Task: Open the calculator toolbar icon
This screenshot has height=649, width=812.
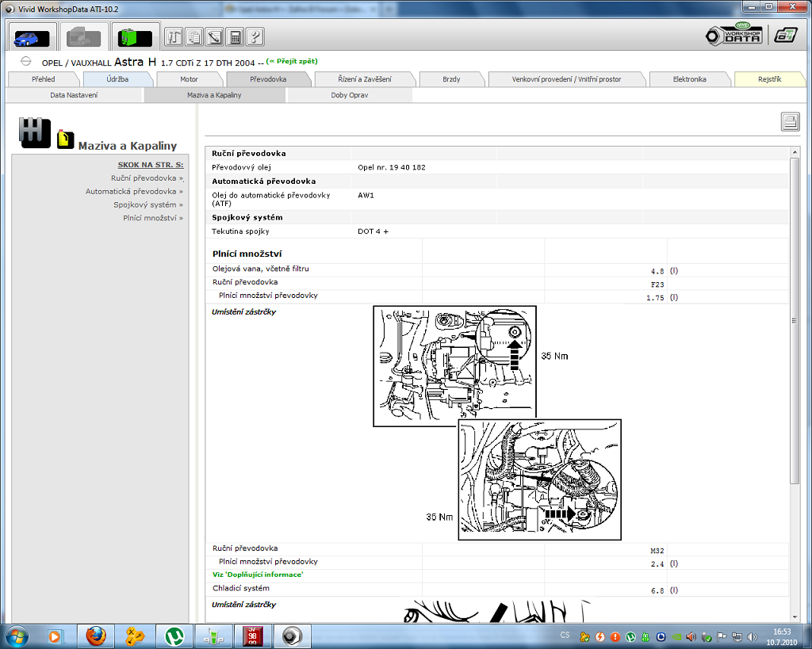Action: click(x=236, y=36)
